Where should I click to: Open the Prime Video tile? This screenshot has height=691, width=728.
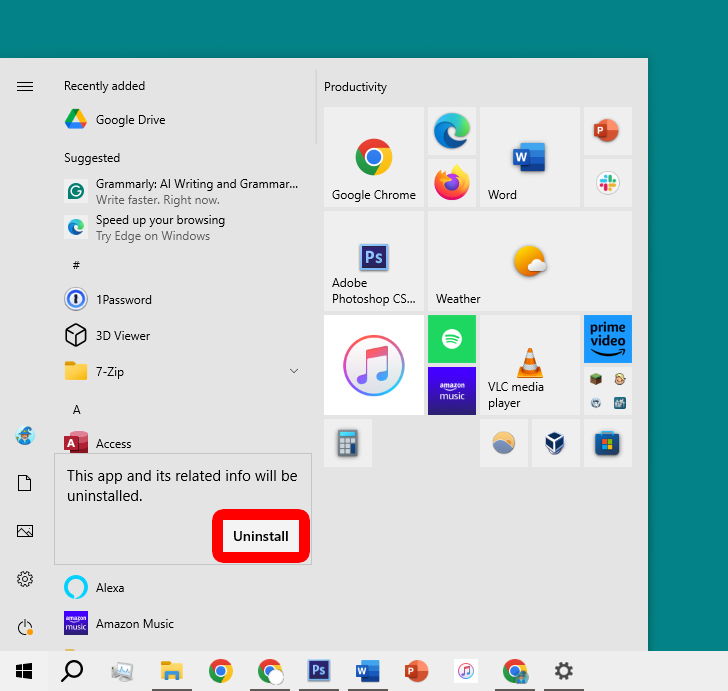[607, 339]
